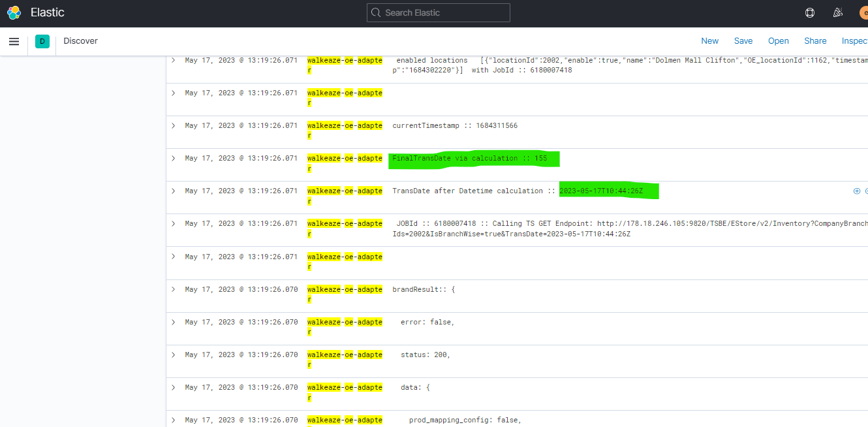Expand the TransDate after Datetime calculation row
The image size is (868, 427).
click(174, 191)
